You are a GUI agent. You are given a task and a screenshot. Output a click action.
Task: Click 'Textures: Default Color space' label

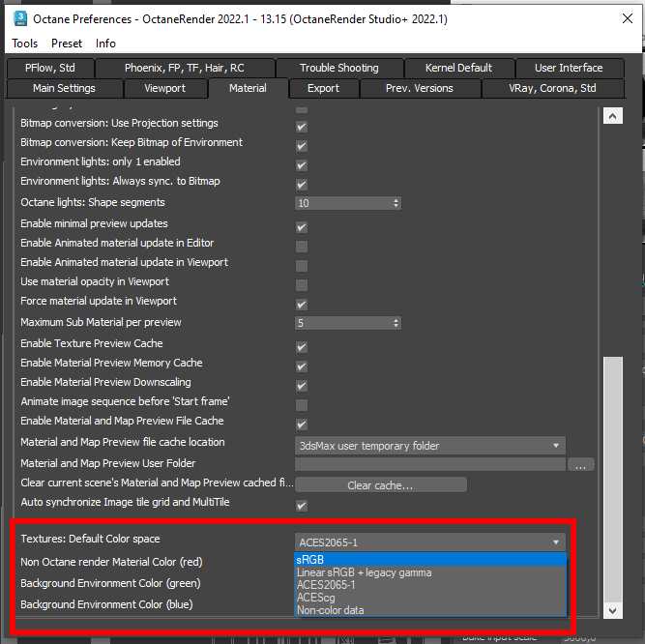coord(91,539)
